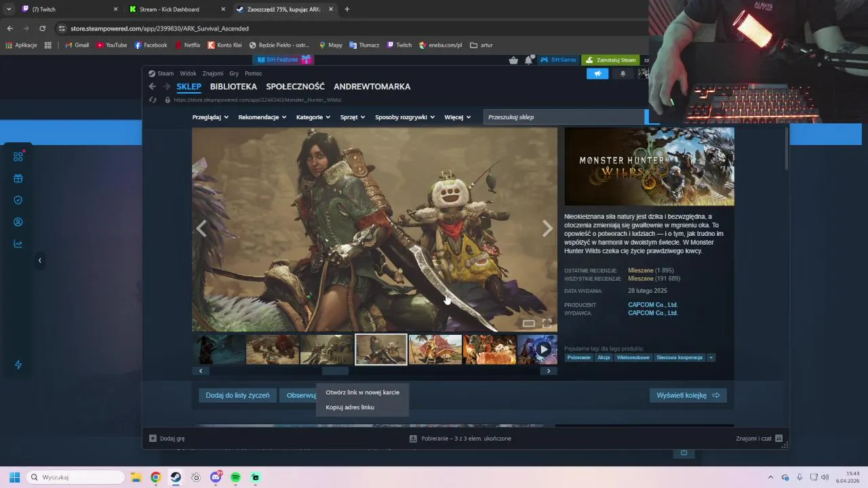This screenshot has width=868, height=488.
Task: Open the Znajomi menu
Action: coord(213,73)
